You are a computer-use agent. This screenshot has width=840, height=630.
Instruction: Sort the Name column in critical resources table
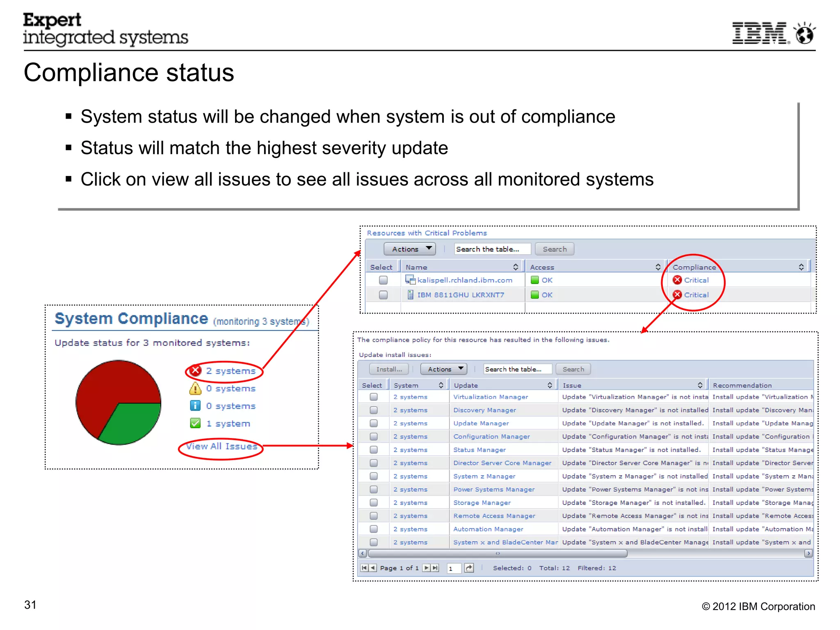[x=516, y=267]
